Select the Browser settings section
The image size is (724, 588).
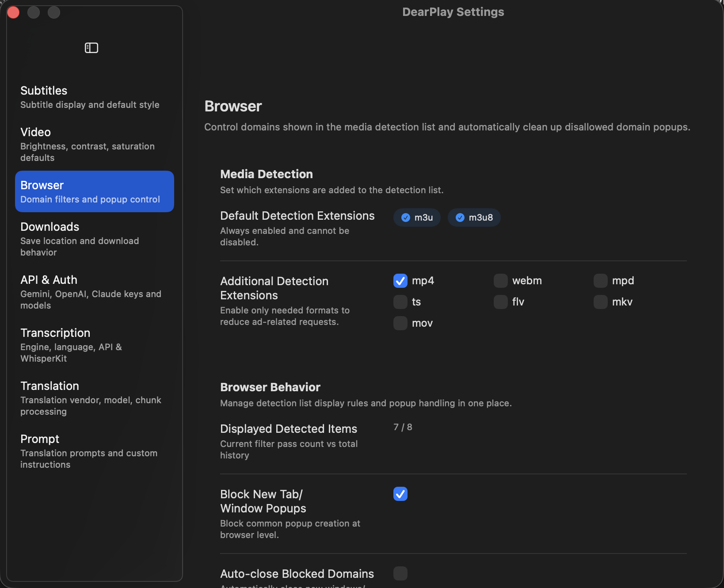95,191
